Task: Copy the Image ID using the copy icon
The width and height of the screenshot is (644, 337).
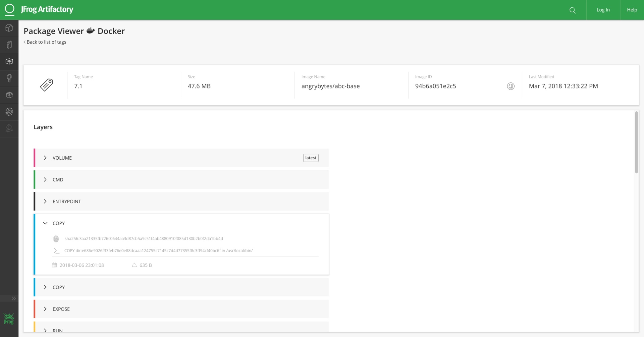Action: coord(511,86)
